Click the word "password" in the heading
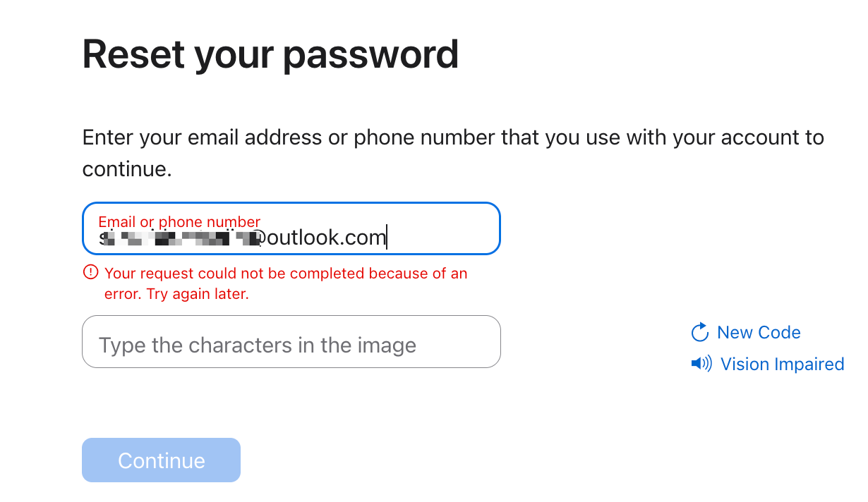 coord(370,54)
